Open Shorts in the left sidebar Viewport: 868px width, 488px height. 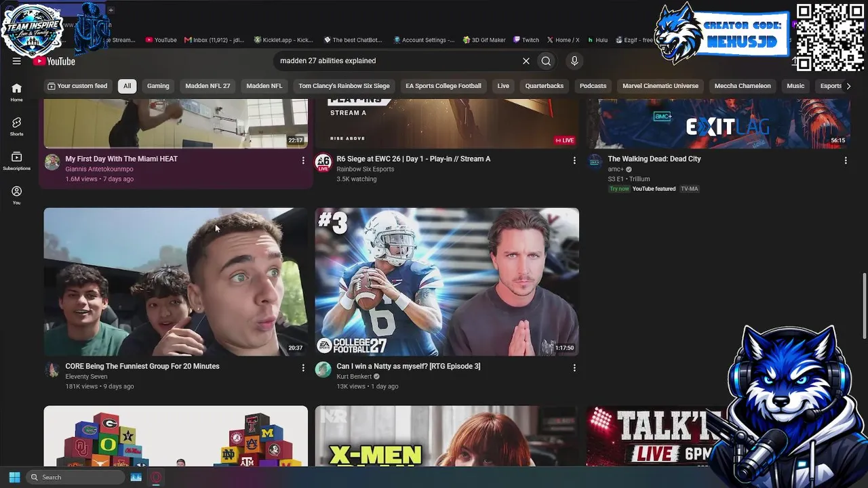[x=16, y=127]
